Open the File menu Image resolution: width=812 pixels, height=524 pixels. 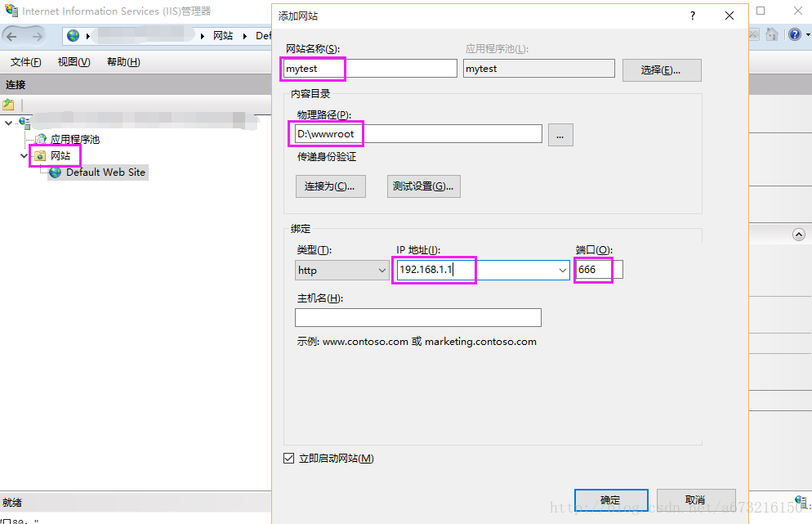click(x=26, y=62)
